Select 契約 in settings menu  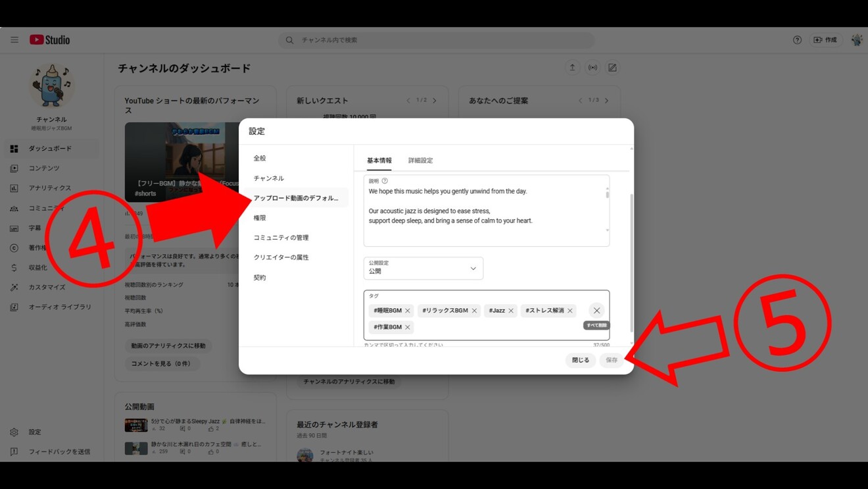pos(295,278)
